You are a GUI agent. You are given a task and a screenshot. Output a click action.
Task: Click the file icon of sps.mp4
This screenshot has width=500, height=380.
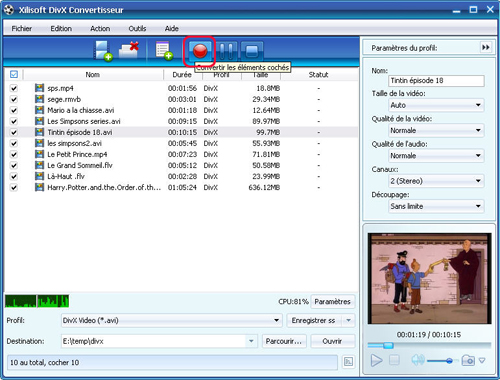39,88
